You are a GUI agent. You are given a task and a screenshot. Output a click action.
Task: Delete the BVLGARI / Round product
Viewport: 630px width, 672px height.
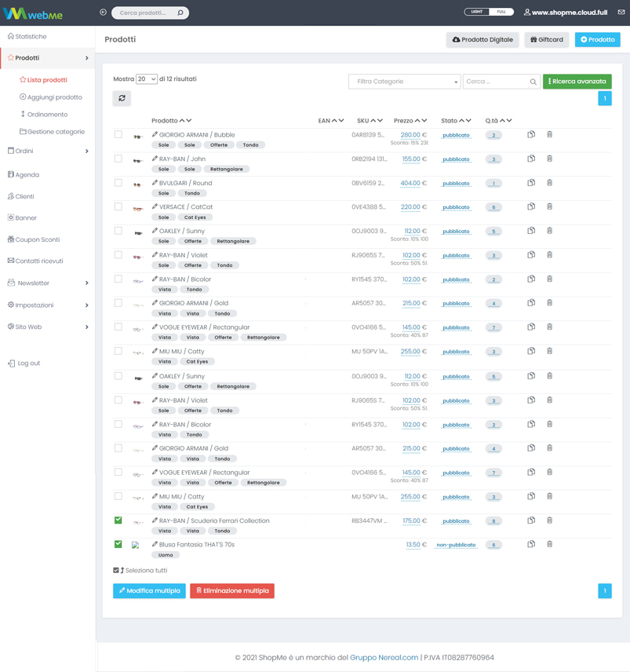[x=549, y=183]
